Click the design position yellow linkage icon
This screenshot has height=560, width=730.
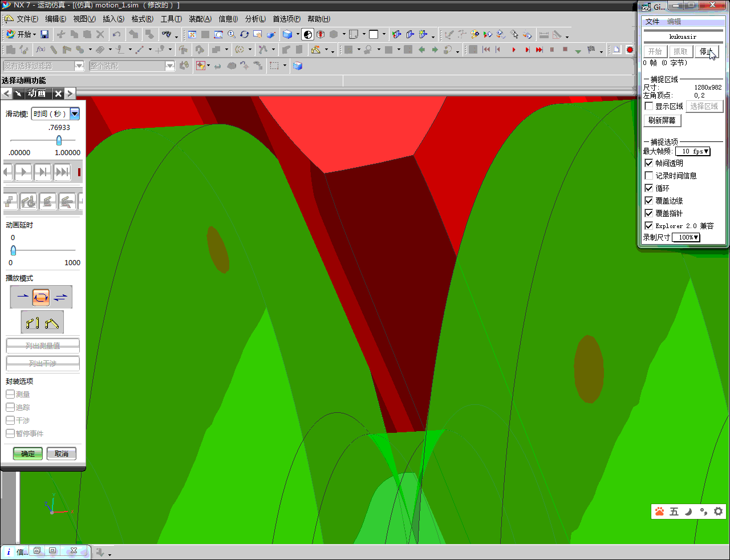[33, 323]
